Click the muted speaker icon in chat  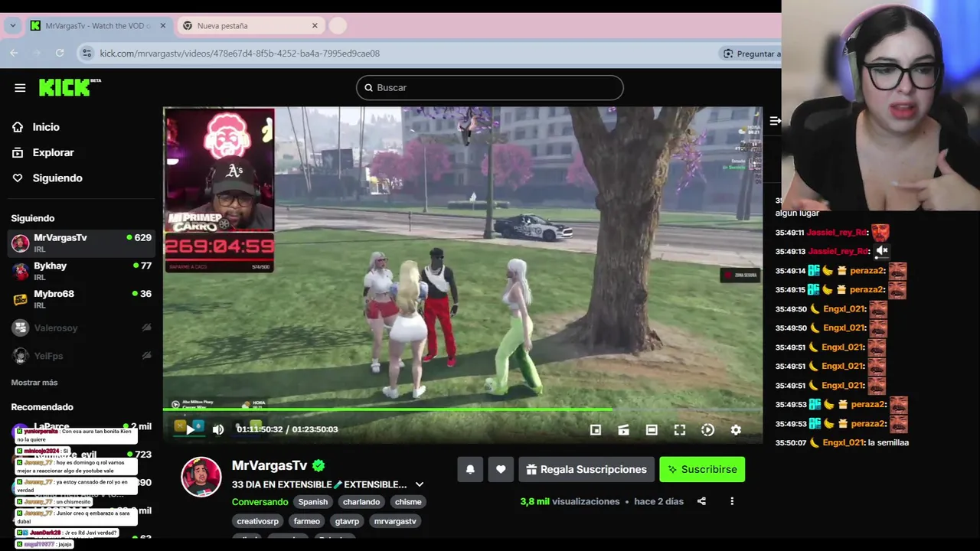click(x=882, y=250)
